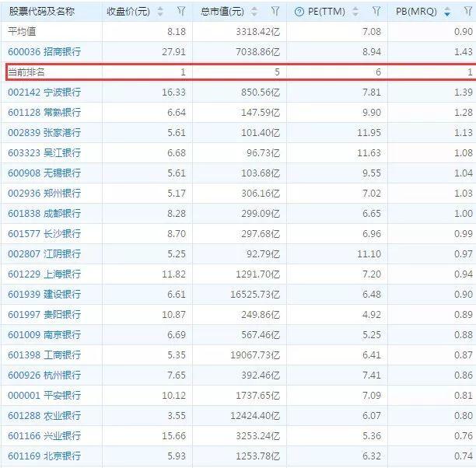The image size is (476, 468).
Task: Select 招商银行 market cap 7038.86亿
Action: [257, 52]
